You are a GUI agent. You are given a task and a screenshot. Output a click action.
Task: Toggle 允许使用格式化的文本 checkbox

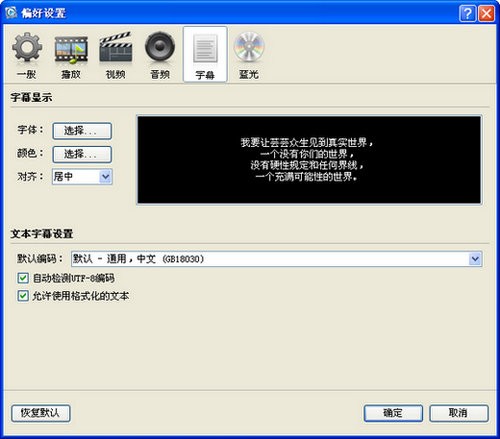[x=23, y=296]
